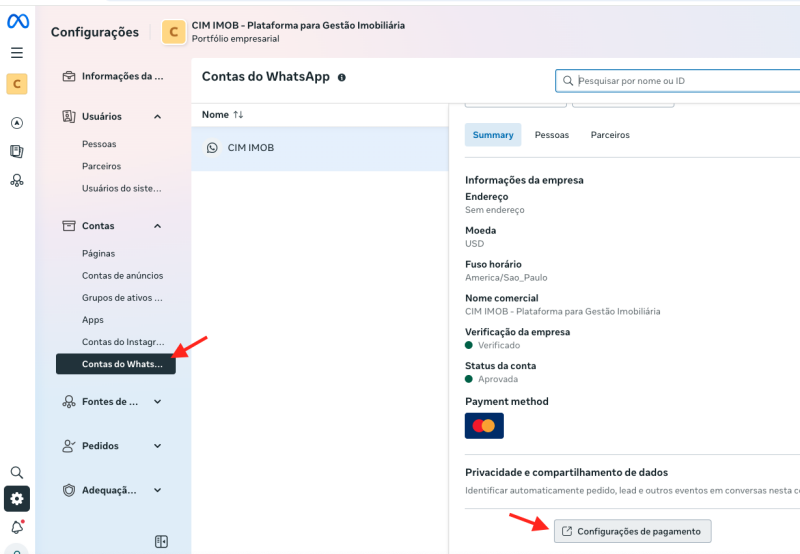Collapse the Usuários section
800x554 pixels.
pos(157,117)
